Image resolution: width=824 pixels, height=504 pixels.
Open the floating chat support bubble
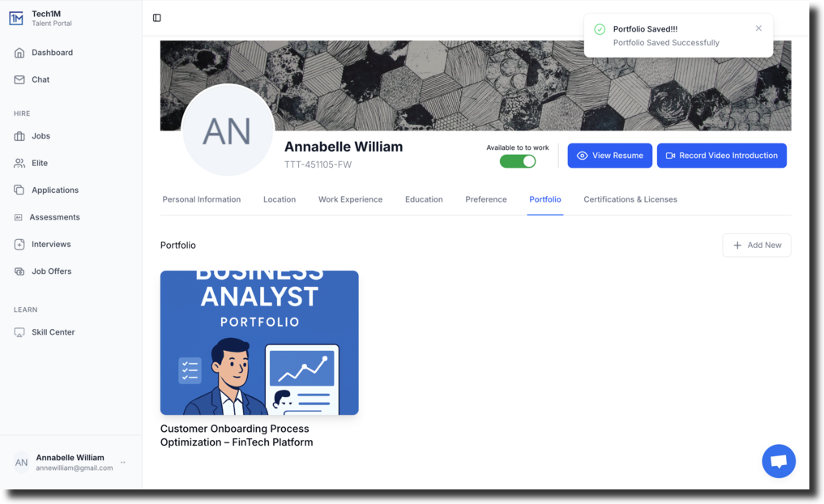(779, 461)
